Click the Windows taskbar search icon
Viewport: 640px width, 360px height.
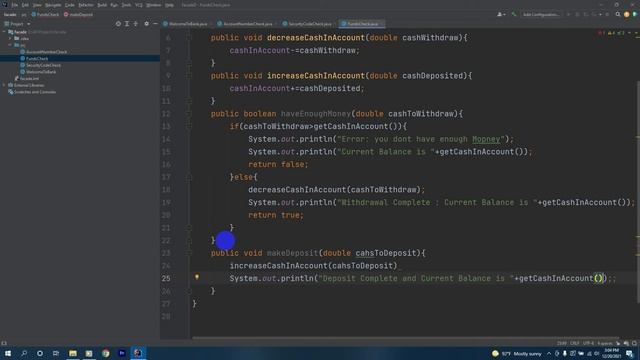click(24, 353)
